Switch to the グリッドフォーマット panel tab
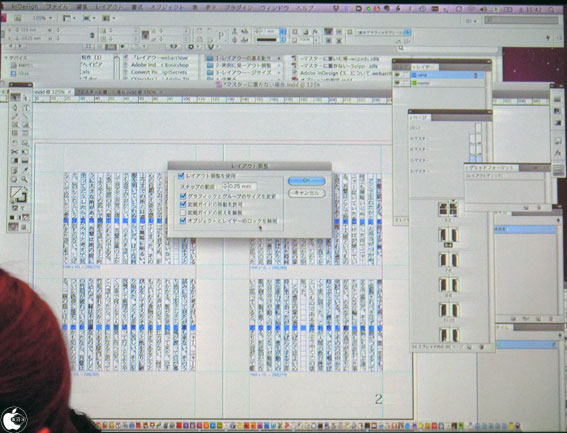567x433 pixels. pyautogui.click(x=492, y=168)
